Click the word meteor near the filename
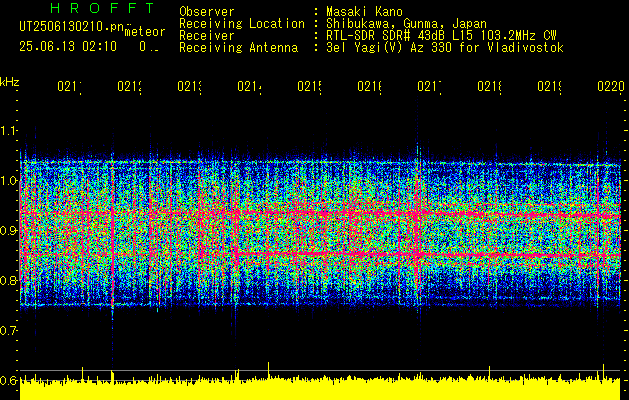This screenshot has height=400, width=629. tap(145, 32)
